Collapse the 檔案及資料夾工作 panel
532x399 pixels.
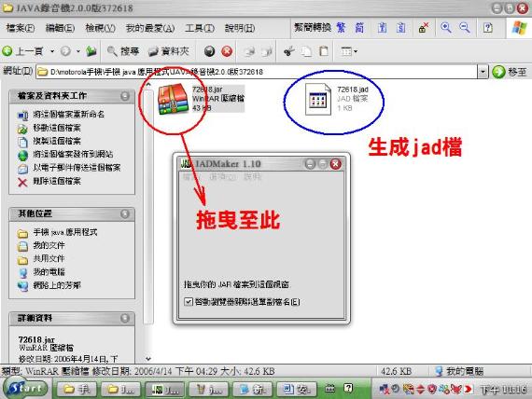point(125,96)
